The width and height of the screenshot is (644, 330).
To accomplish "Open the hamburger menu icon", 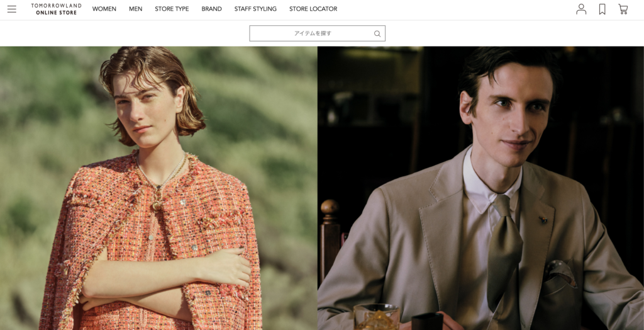I will (12, 9).
